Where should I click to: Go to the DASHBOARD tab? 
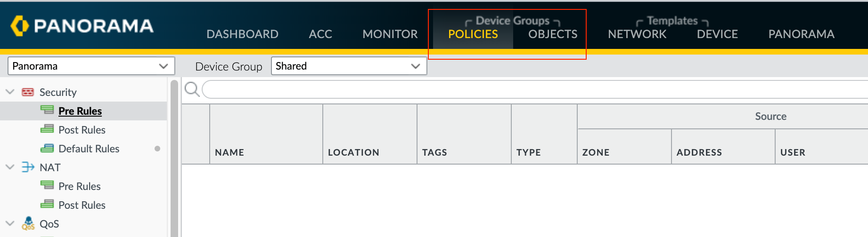242,34
